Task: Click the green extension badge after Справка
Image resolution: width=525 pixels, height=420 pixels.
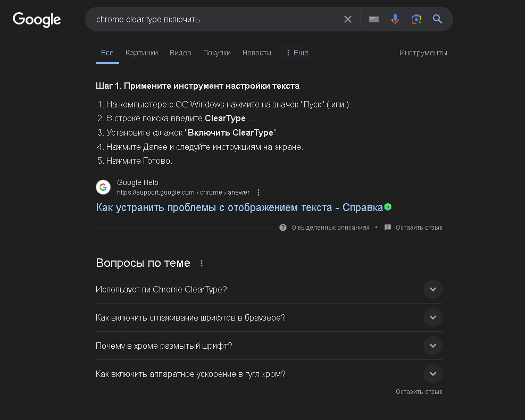Action: (x=388, y=207)
